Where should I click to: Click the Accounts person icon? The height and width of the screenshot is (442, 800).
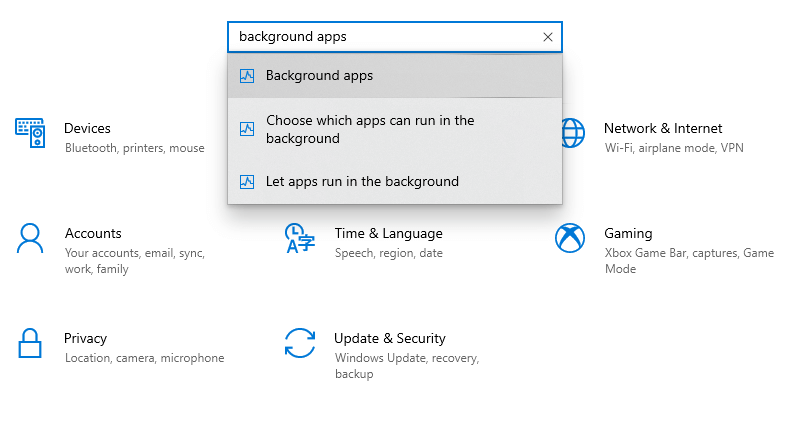[x=30, y=238]
